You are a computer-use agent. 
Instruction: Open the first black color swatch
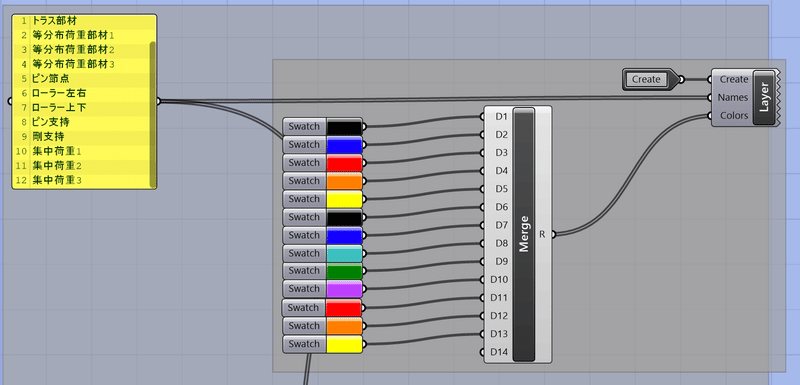(344, 126)
